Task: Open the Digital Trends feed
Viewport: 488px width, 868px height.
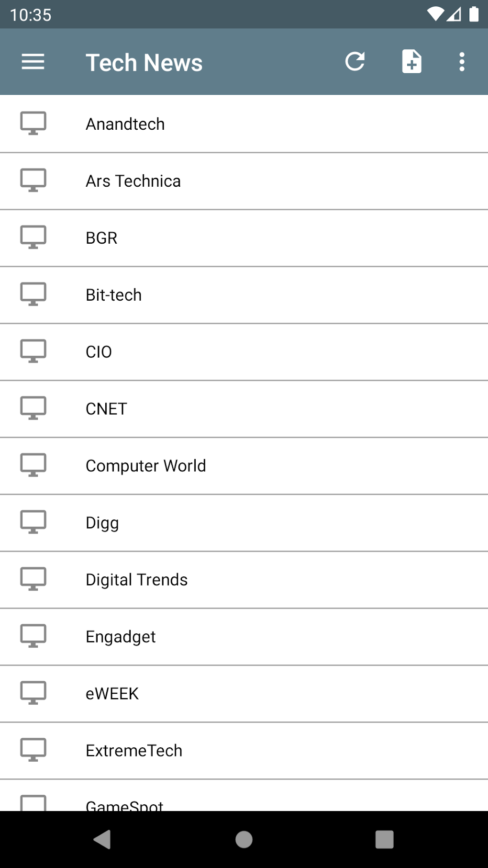Action: (x=137, y=580)
